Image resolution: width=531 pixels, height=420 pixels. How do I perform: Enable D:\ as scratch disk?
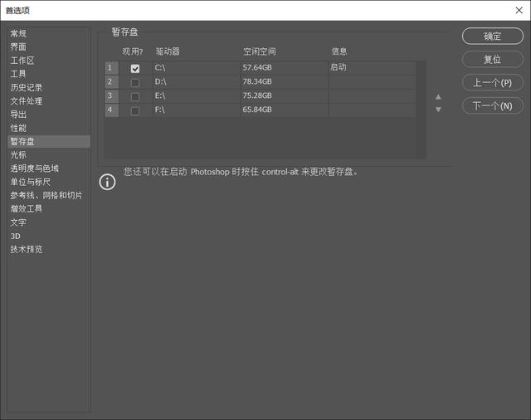[135, 83]
